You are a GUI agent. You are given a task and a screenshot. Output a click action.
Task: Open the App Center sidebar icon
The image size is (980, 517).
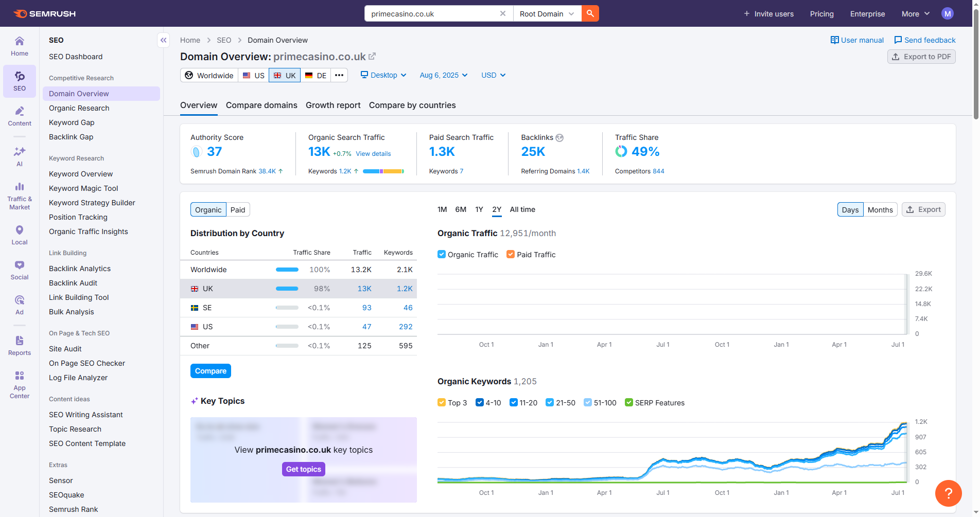click(20, 384)
